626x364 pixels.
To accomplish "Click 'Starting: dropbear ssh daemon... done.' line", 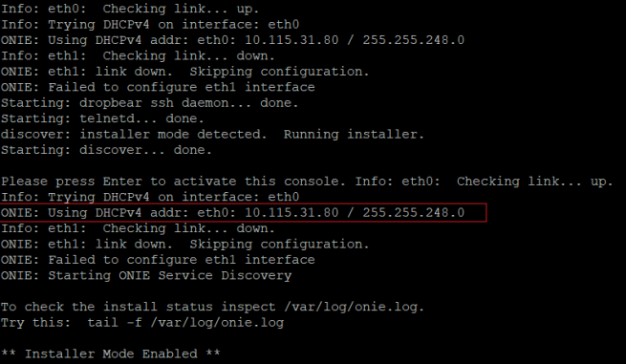I will (149, 103).
